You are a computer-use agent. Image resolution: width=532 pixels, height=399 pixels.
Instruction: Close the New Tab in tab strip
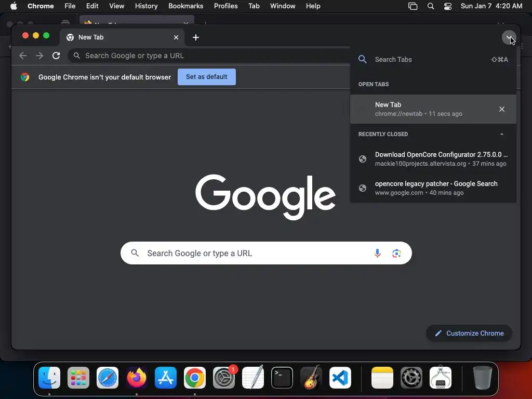176,37
